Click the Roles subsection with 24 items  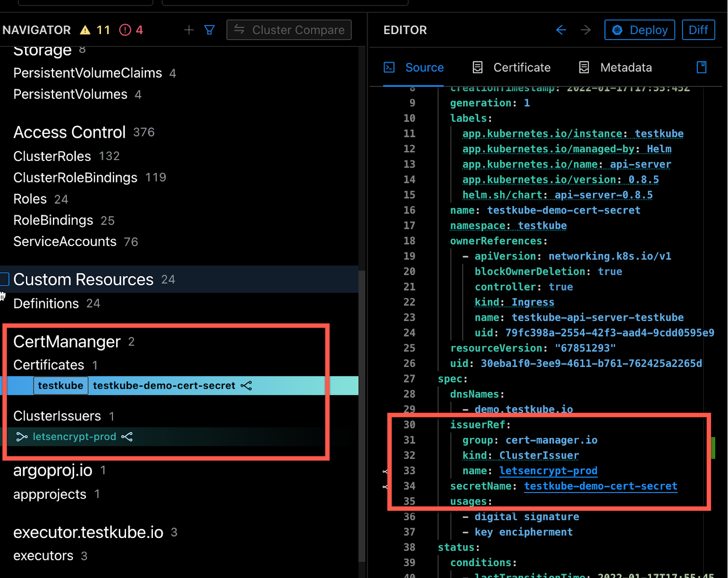(30, 199)
